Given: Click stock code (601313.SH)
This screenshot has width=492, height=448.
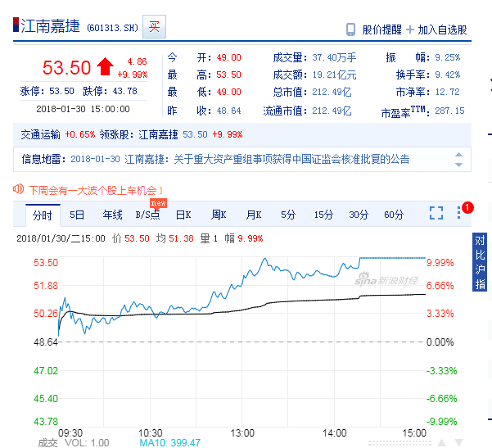Looking at the screenshot, I should [x=112, y=28].
